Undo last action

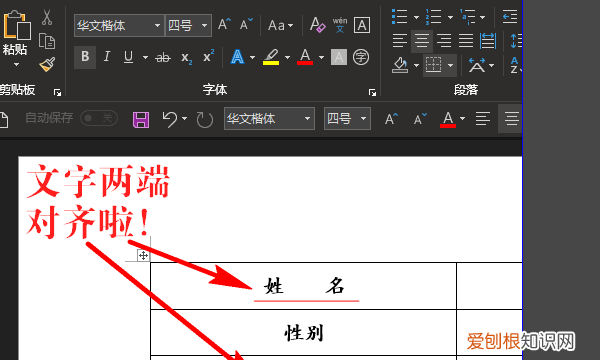(x=170, y=119)
